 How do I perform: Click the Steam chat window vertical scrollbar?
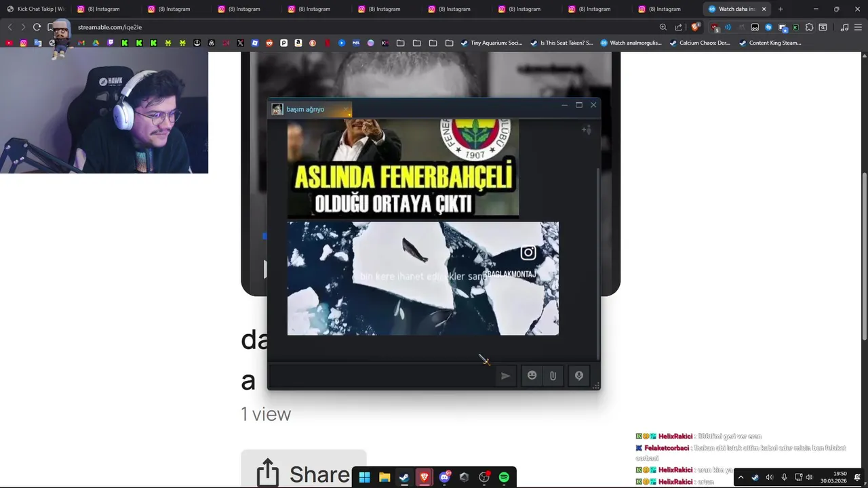[x=597, y=264]
